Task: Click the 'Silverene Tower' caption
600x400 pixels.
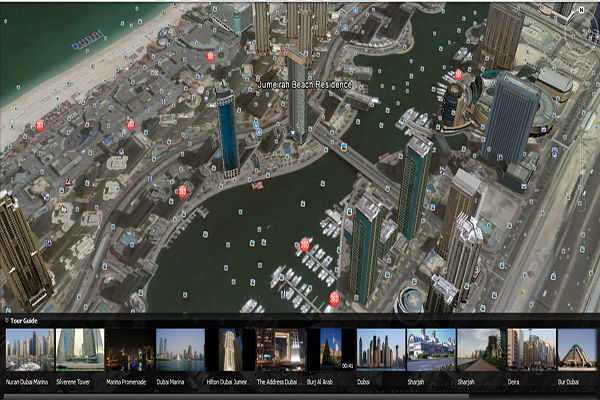Action: tap(73, 382)
